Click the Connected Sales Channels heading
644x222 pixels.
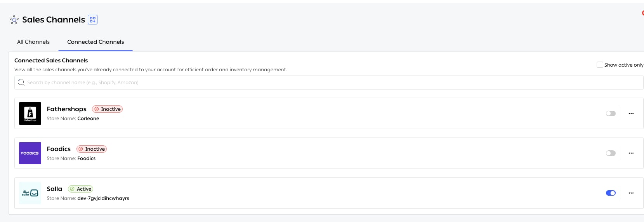pos(51,60)
